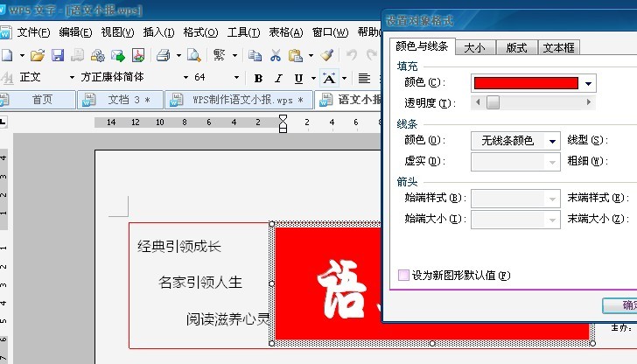This screenshot has width=637, height=364.
Task: Click the 确定 button in the dialog
Action: click(x=620, y=305)
